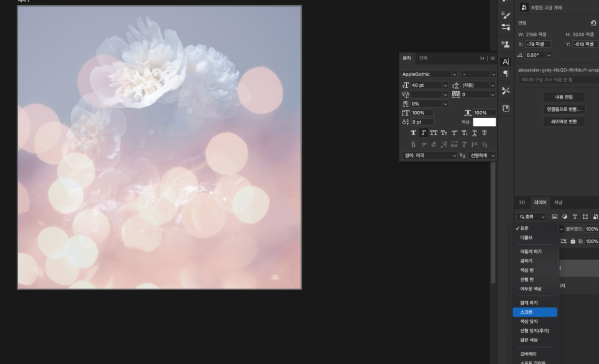Open the Character panel hamburger menu
This screenshot has height=364, width=599.
[492, 58]
